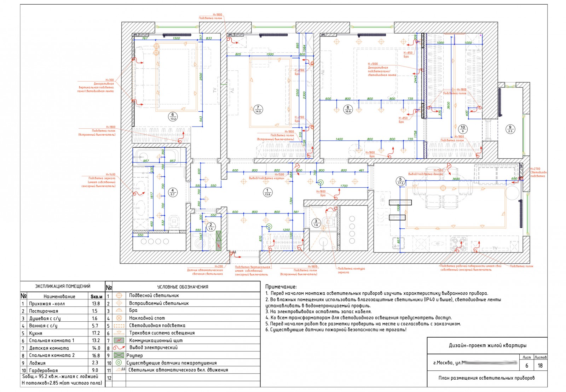Click the H=1400 Подсветка зеркала annotation
This screenshot has height=392, width=566.
click(x=98, y=180)
